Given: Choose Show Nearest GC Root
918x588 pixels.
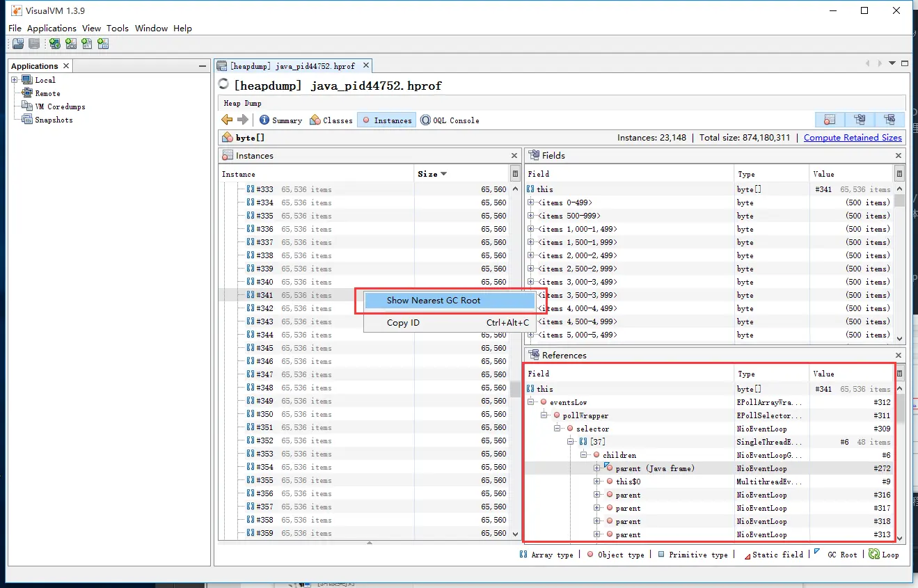Looking at the screenshot, I should (450, 301).
